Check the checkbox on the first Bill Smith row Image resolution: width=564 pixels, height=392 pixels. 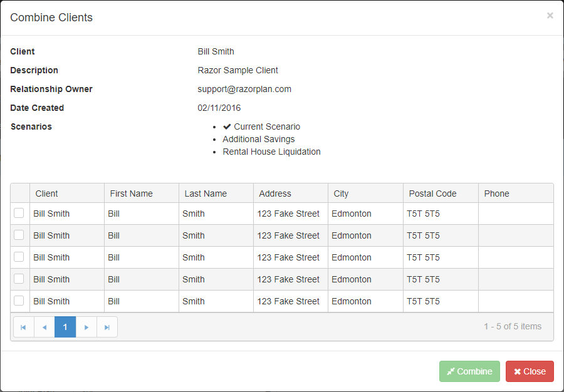pos(19,213)
